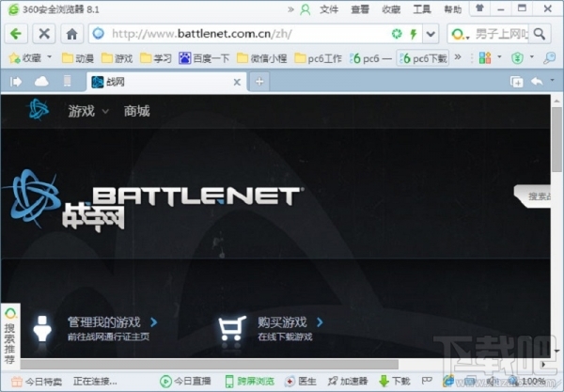This screenshot has height=392, width=564.
Task: Click the restore closed tab arrow
Action: point(537,82)
